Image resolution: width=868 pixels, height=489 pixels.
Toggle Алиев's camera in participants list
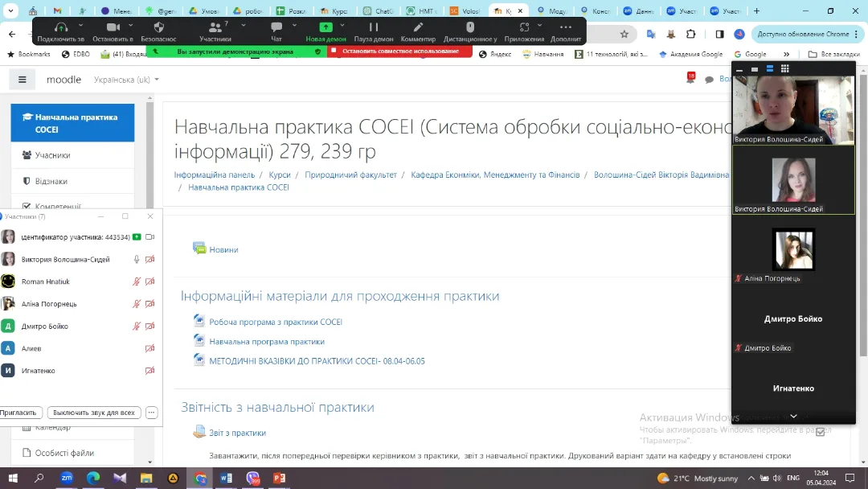tap(149, 348)
